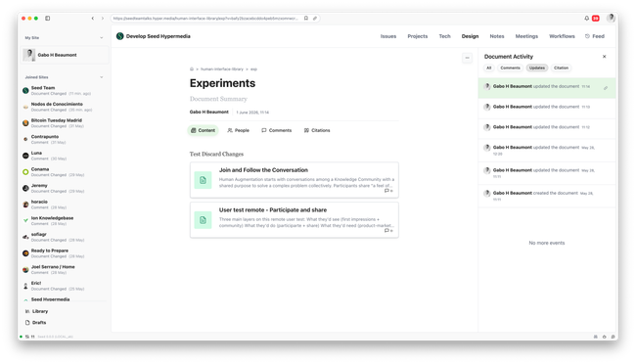Select Joel Serrano / Home site row
Image resolution: width=636 pixels, height=364 pixels.
tap(65, 269)
